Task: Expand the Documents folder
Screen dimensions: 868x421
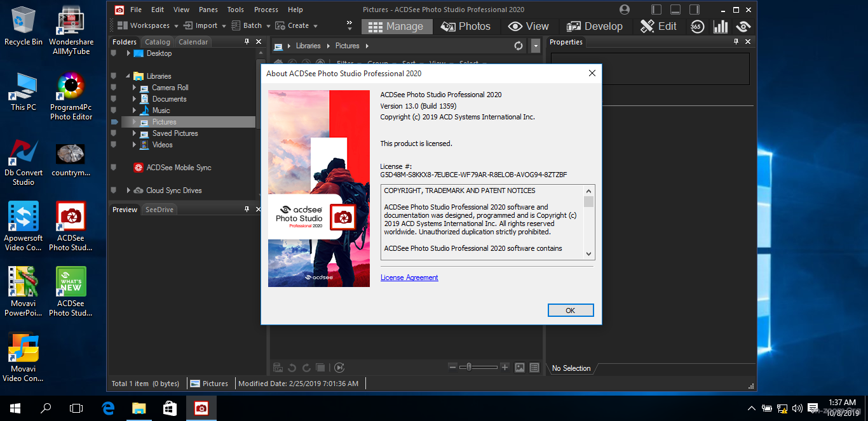Action: point(134,99)
